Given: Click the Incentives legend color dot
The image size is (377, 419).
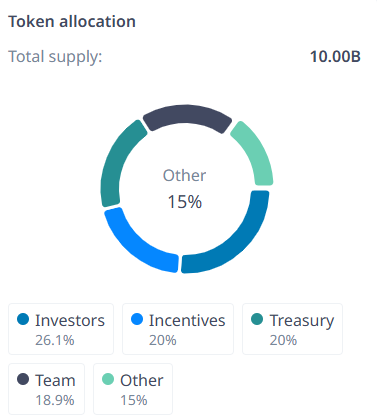Looking at the screenshot, I should pyautogui.click(x=137, y=319).
